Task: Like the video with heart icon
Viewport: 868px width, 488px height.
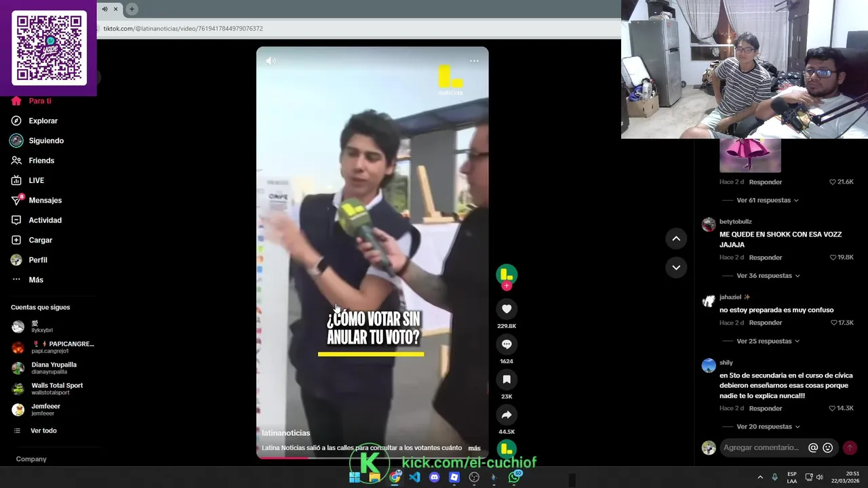Action: tap(507, 309)
